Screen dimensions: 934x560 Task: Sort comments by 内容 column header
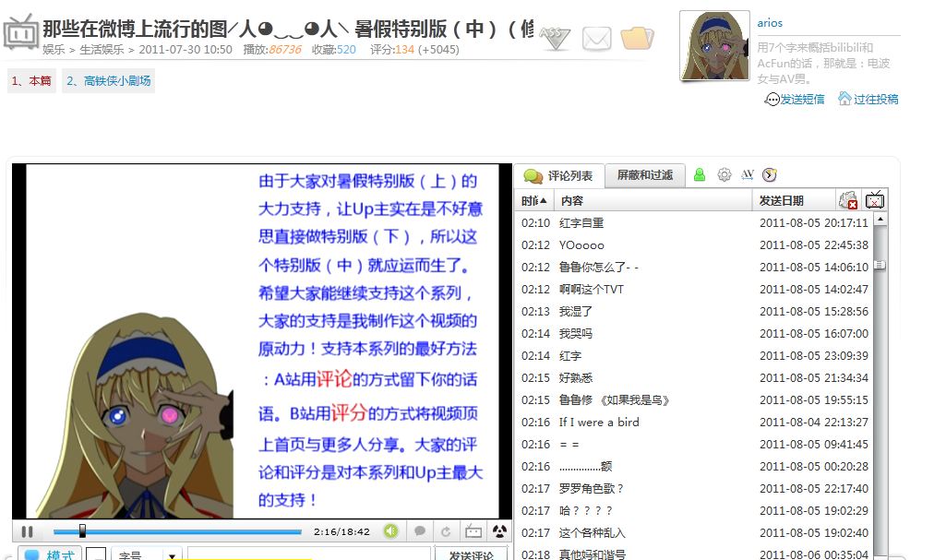click(653, 201)
